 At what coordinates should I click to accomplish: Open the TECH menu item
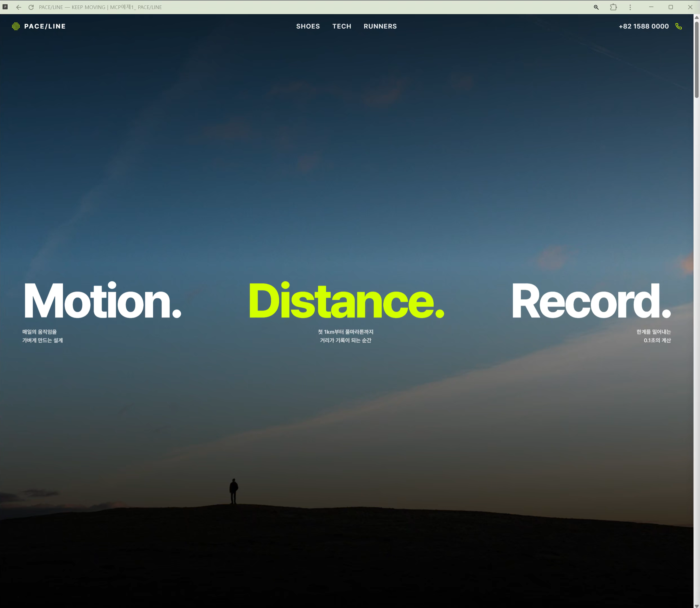(x=342, y=27)
